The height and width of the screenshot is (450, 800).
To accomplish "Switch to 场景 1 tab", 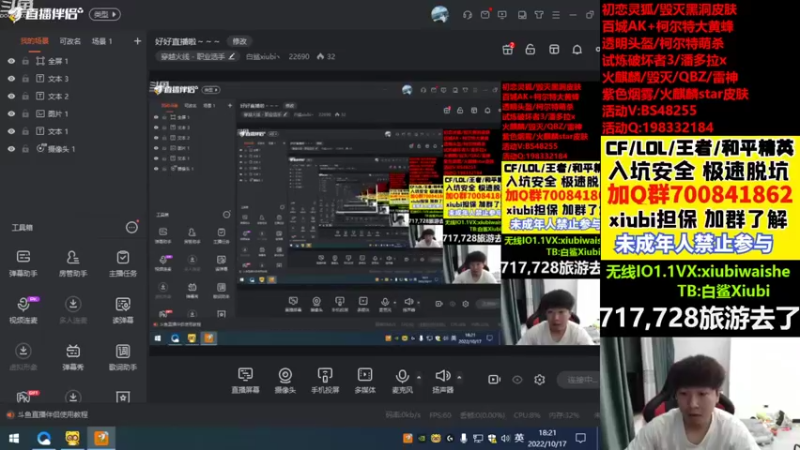I will coord(102,41).
